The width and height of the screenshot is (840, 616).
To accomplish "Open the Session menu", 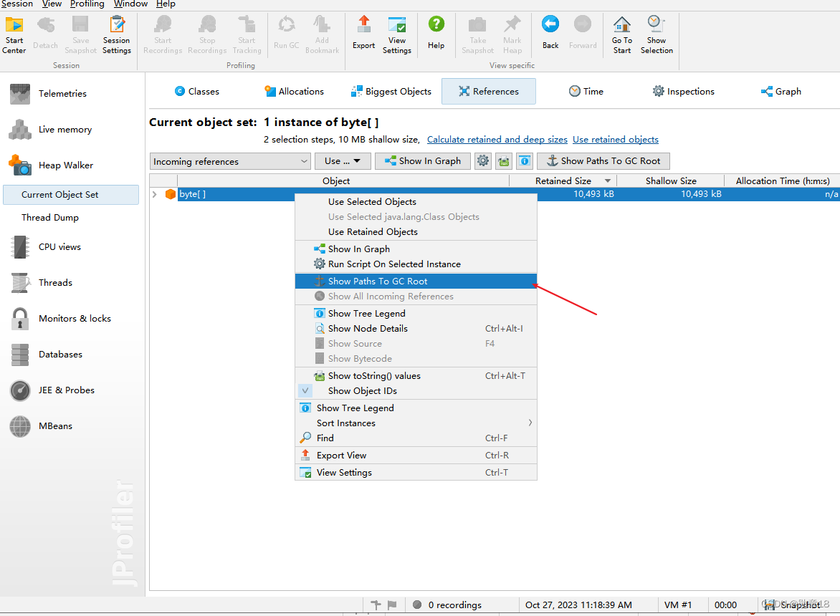I will coord(17,4).
